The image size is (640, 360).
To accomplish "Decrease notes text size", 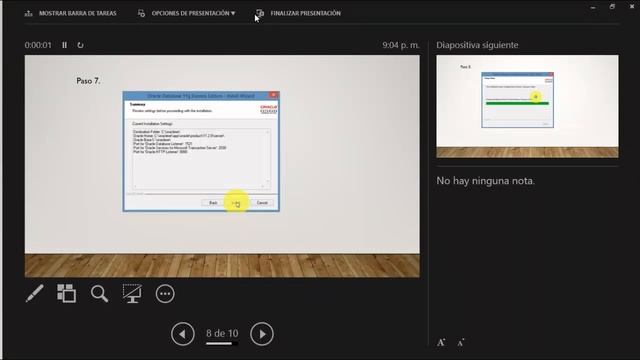I will 461,342.
